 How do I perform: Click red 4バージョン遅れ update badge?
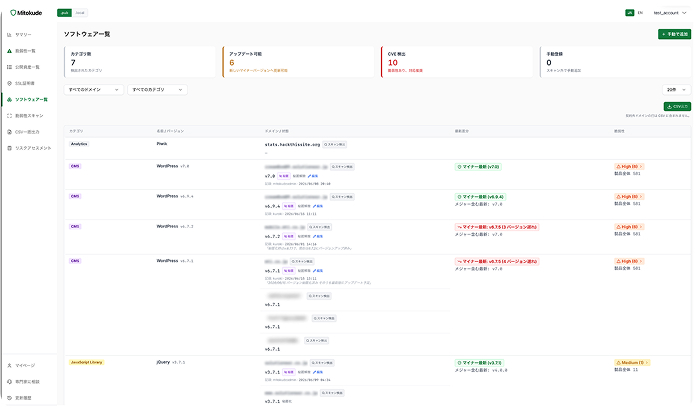[x=497, y=261]
